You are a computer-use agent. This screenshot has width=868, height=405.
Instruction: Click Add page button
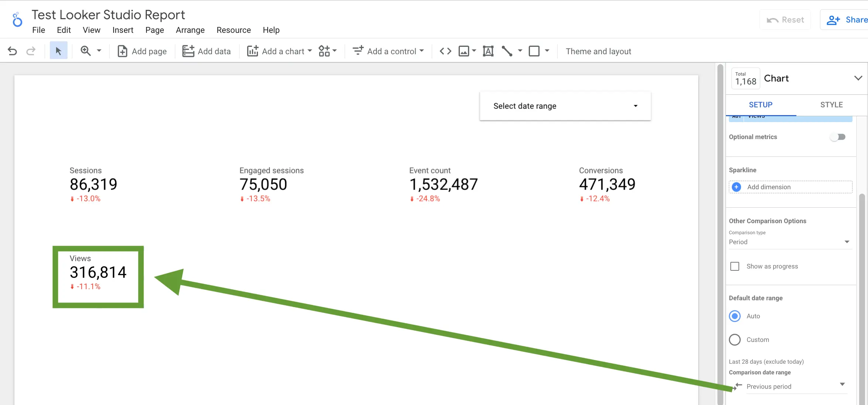(142, 51)
